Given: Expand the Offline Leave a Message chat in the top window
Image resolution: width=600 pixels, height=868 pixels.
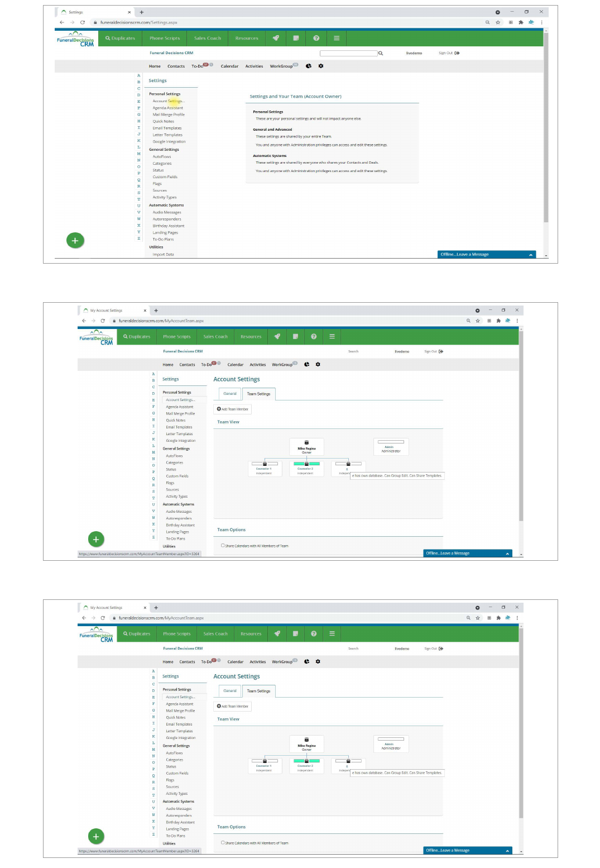Looking at the screenshot, I should pyautogui.click(x=530, y=255).
